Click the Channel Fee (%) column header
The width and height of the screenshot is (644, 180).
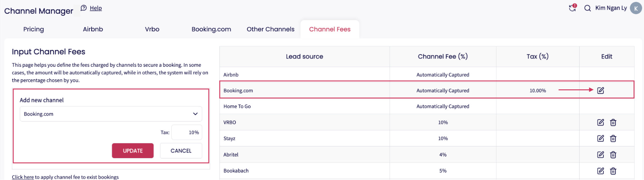coord(443,56)
